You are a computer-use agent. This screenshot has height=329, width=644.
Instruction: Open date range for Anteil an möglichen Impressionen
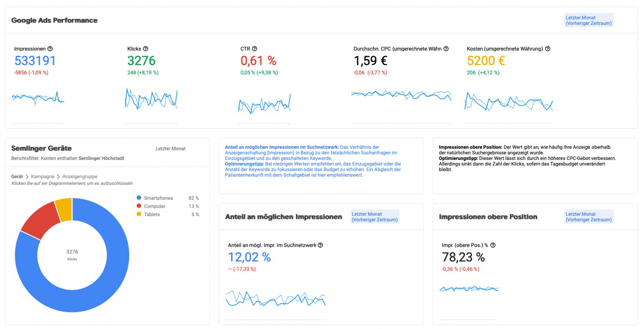pyautogui.click(x=375, y=217)
